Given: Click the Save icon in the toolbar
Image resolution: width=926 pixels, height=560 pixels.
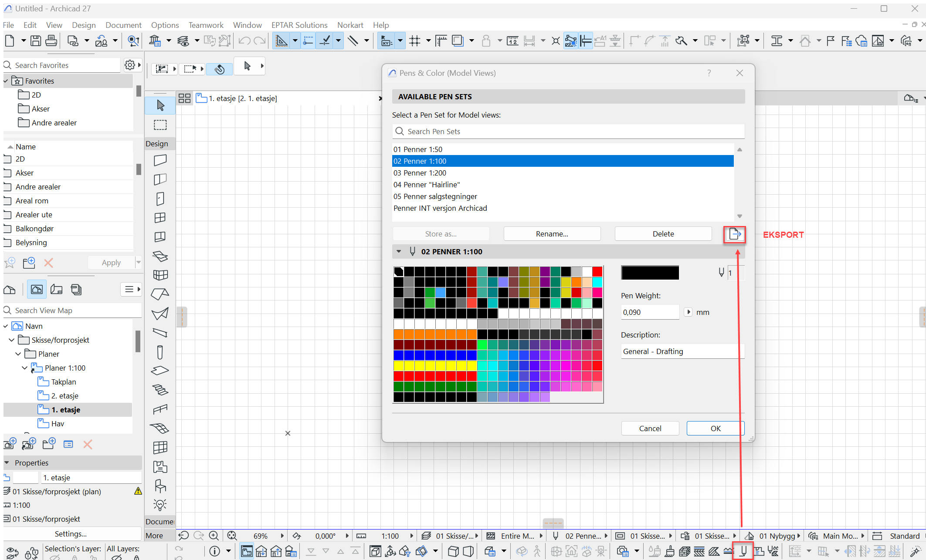Looking at the screenshot, I should (36, 41).
